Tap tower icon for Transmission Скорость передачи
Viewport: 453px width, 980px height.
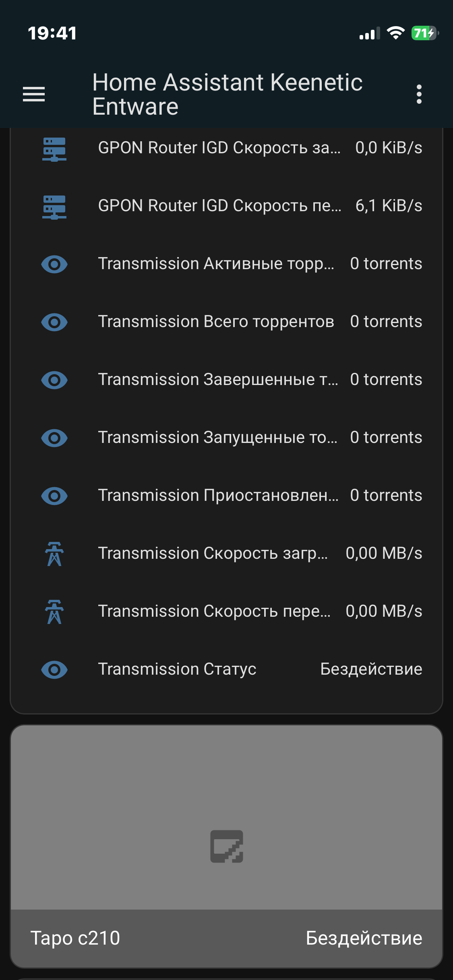click(54, 612)
